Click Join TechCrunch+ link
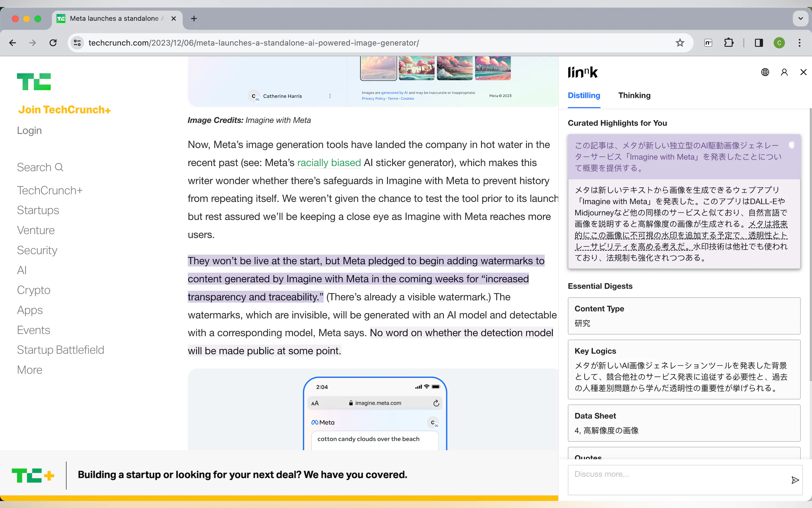Viewport: 812px width, 508px height. 64,109
